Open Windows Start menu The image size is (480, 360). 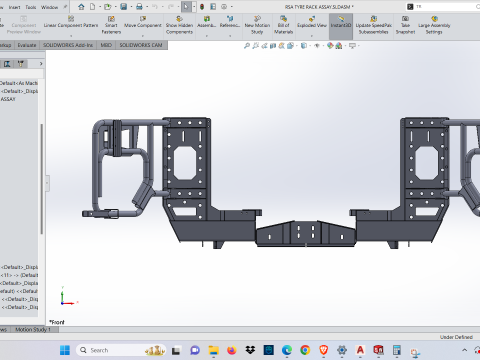point(65,350)
